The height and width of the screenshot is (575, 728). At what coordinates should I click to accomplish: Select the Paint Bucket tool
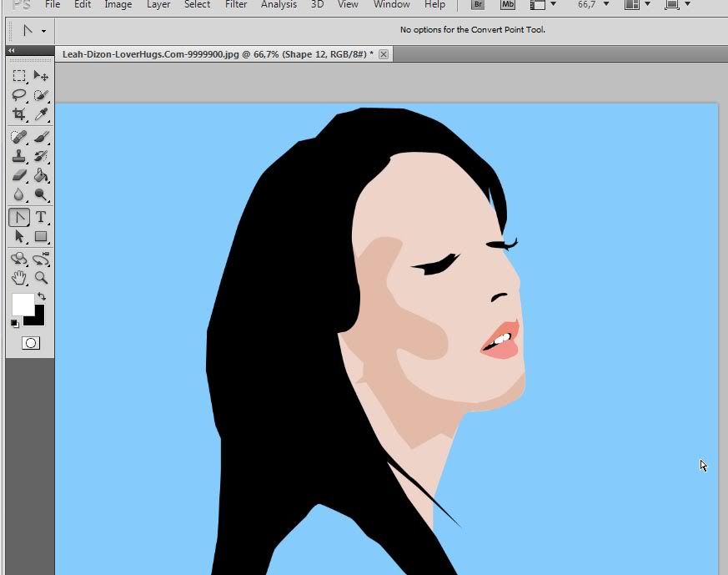coord(41,175)
